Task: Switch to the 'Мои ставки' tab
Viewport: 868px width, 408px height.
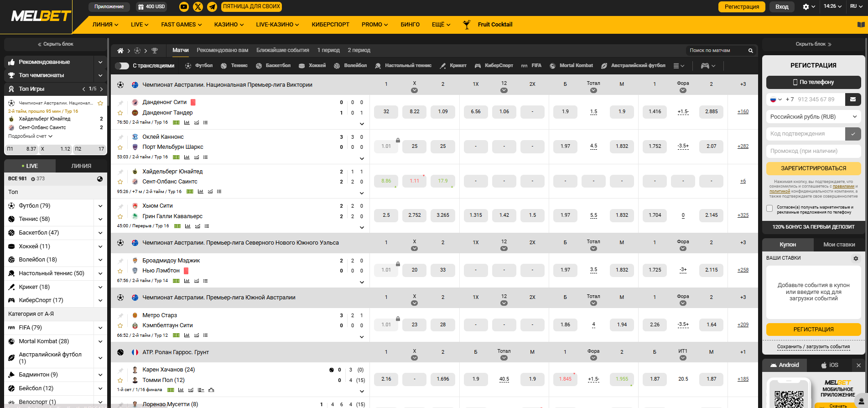Action: [839, 245]
